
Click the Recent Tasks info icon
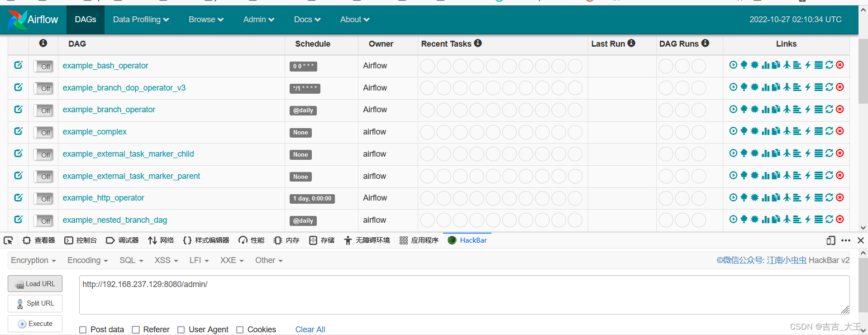478,43
